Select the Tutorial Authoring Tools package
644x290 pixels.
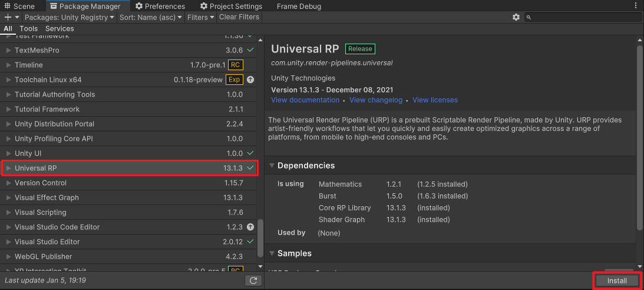(129, 94)
